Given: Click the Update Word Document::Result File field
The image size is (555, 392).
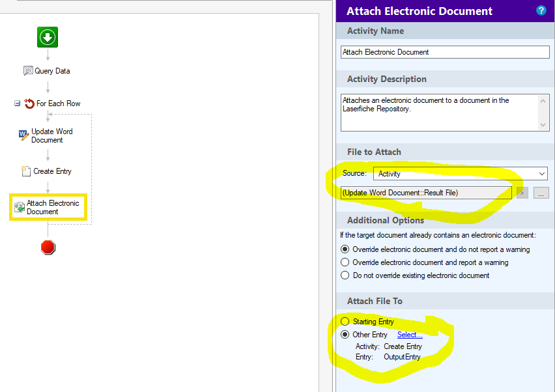Looking at the screenshot, I should coord(426,193).
